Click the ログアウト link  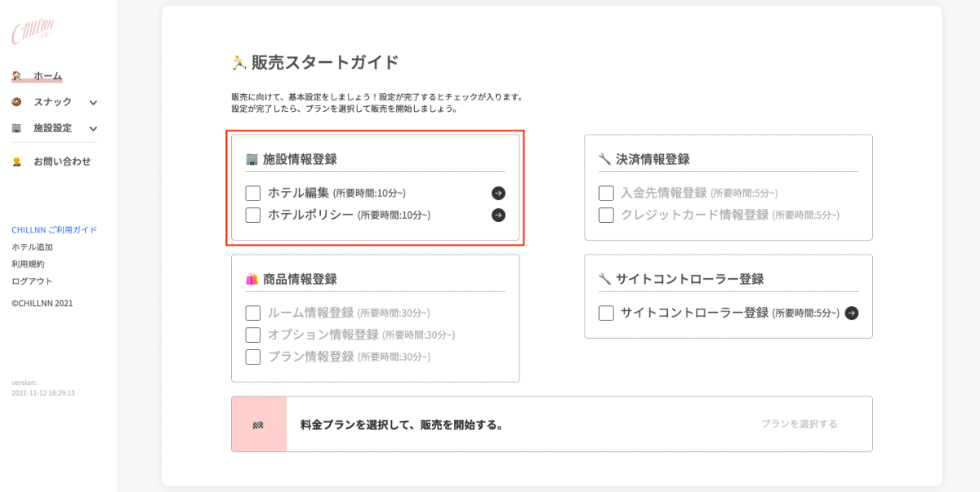point(32,281)
